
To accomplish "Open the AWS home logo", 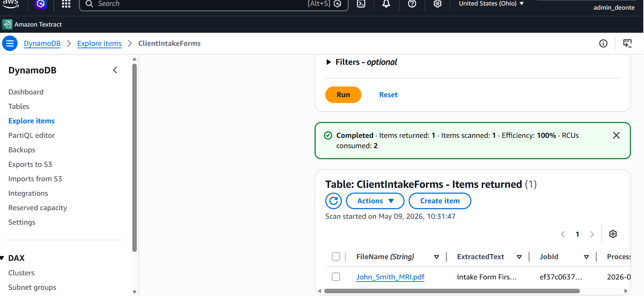I will (x=11, y=4).
